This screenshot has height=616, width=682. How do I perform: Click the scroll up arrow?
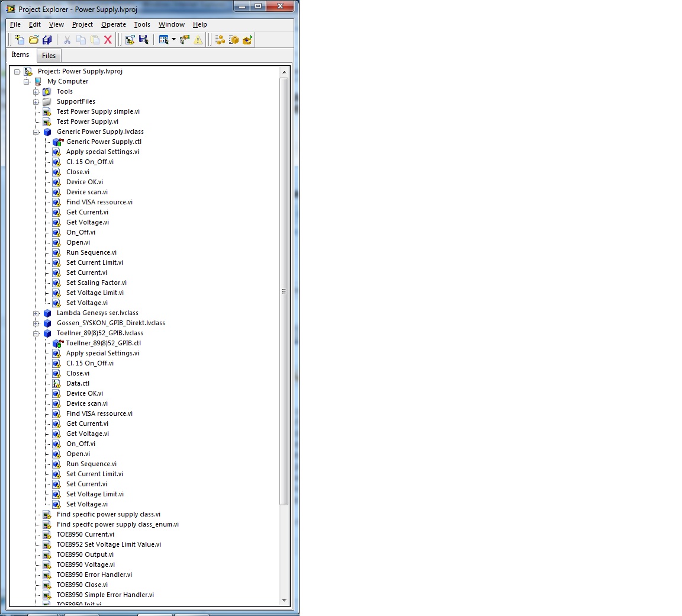(x=284, y=72)
